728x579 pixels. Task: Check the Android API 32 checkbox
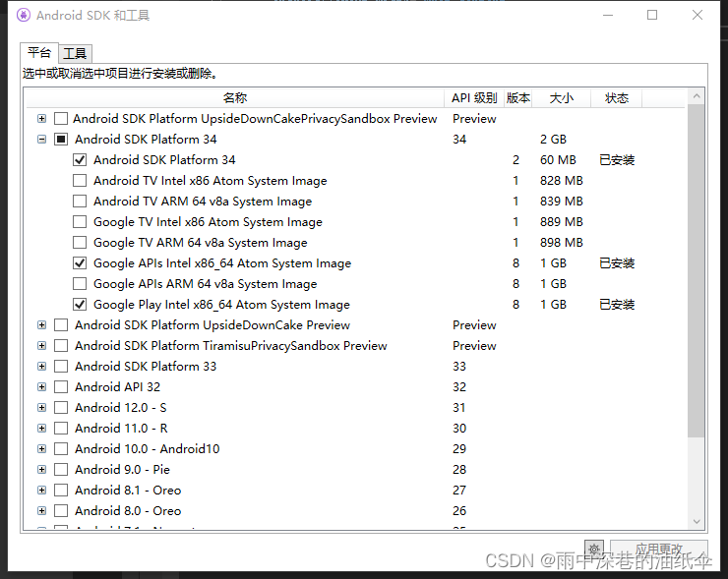(x=61, y=387)
